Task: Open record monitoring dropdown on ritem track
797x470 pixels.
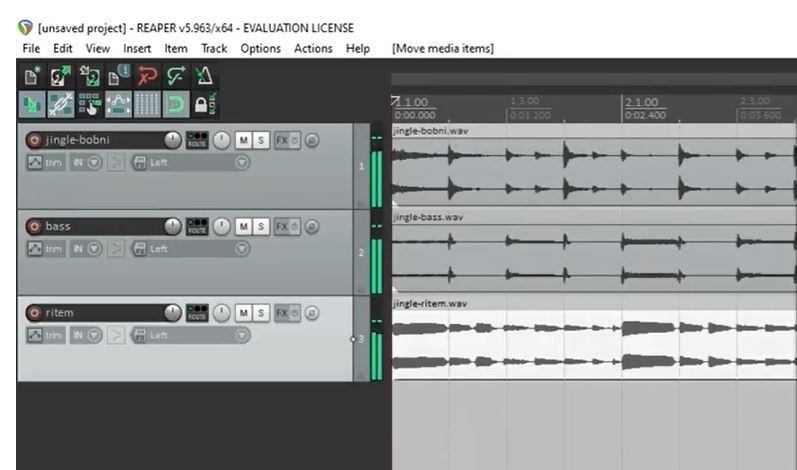Action: (94, 335)
